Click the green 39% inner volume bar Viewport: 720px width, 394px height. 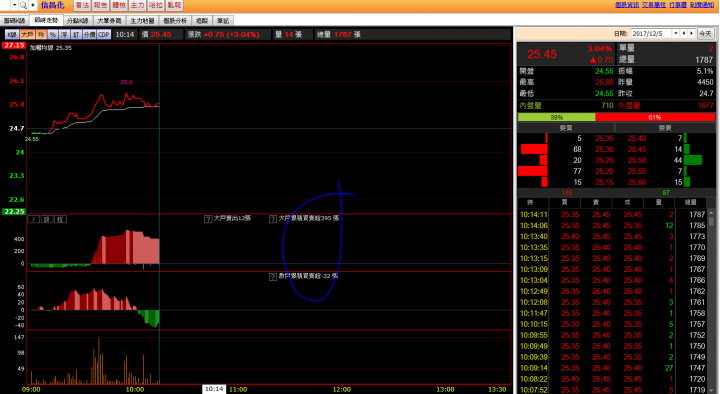557,117
